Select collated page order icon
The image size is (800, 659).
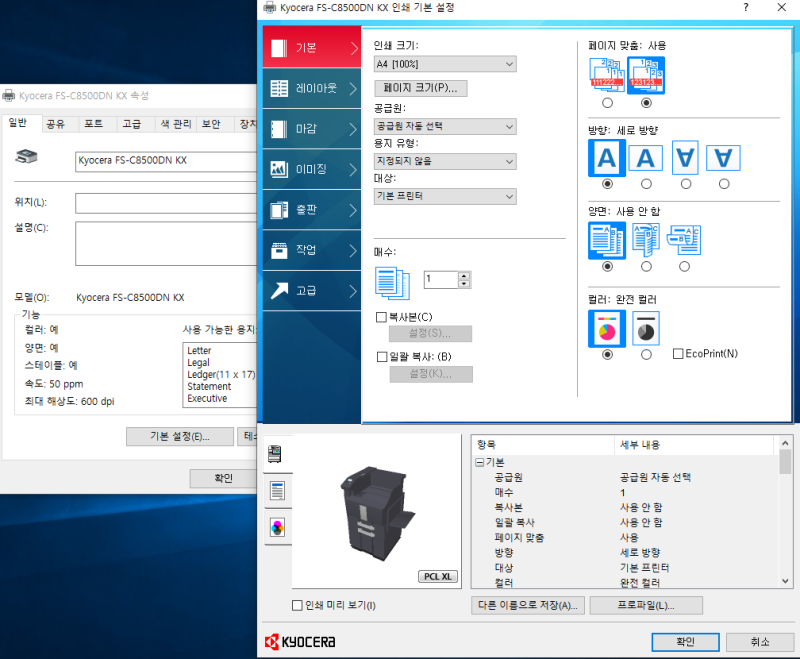point(646,75)
